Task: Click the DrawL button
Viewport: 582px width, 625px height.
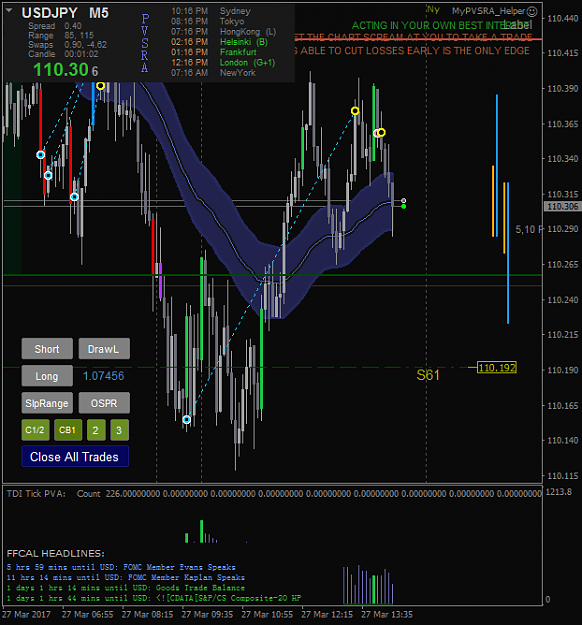Action: (104, 349)
